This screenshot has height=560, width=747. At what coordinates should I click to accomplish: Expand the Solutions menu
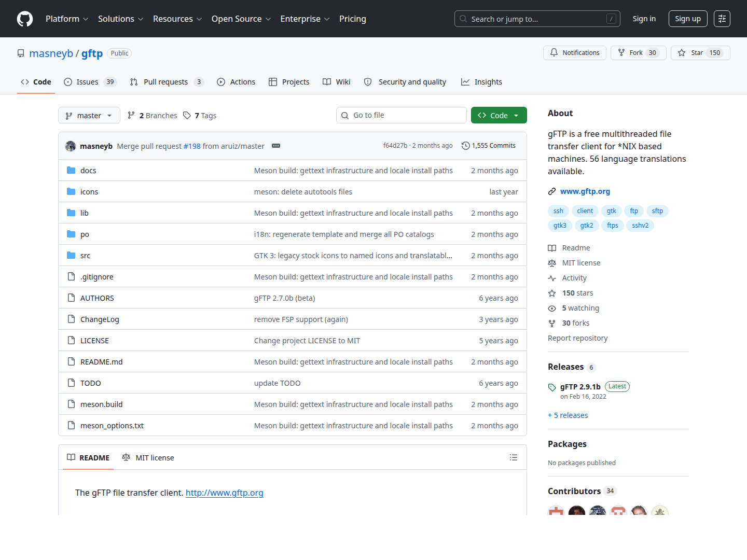pos(120,19)
